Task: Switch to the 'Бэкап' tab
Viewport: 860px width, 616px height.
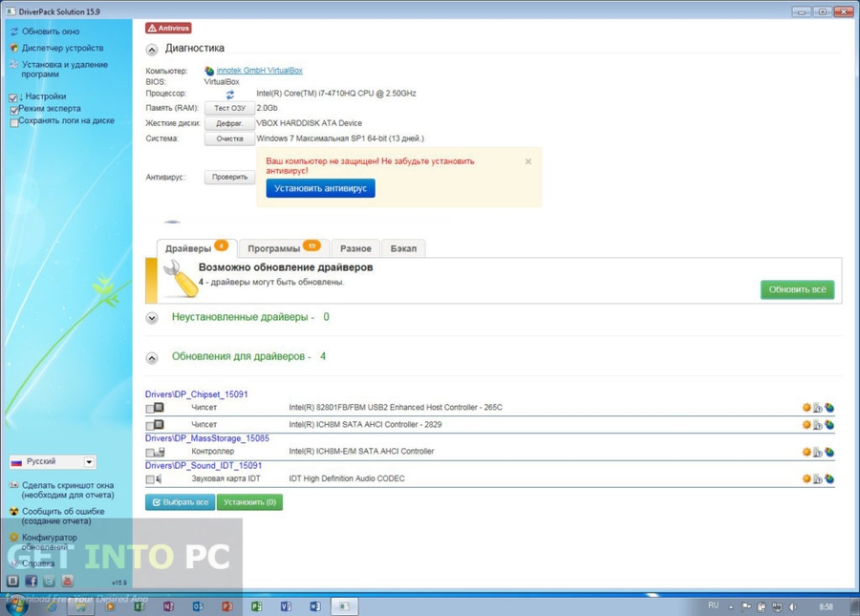Action: [403, 247]
